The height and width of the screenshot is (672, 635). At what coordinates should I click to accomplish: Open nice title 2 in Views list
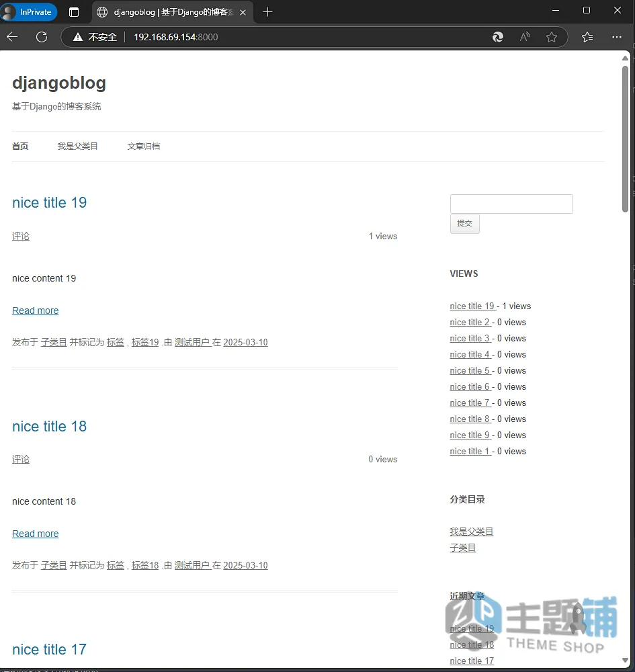[470, 323]
